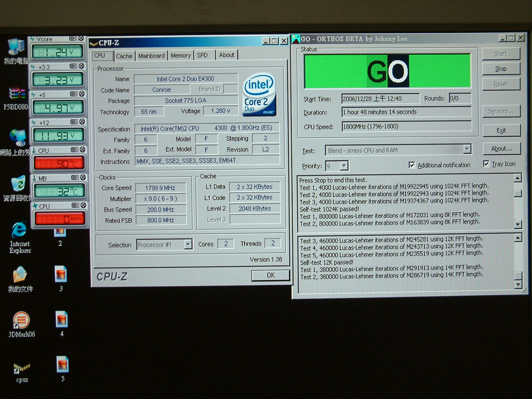Click the Sensors... button

coord(501,111)
